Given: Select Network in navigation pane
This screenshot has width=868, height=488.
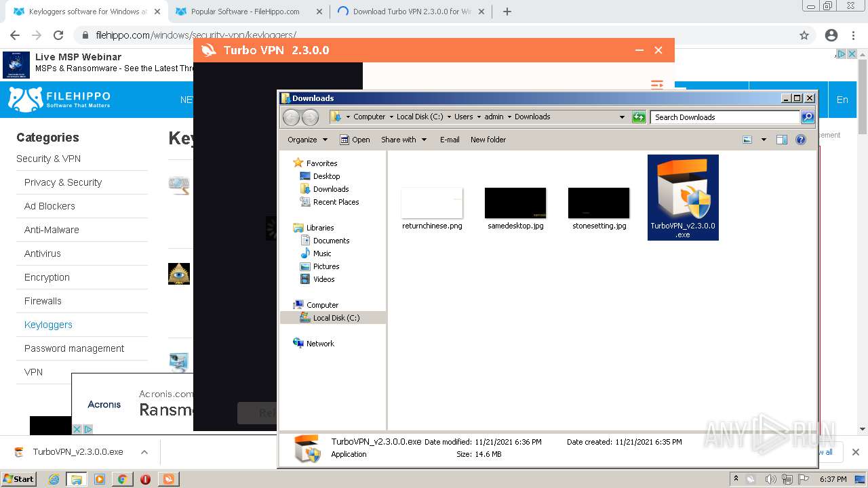Looking at the screenshot, I should [320, 344].
